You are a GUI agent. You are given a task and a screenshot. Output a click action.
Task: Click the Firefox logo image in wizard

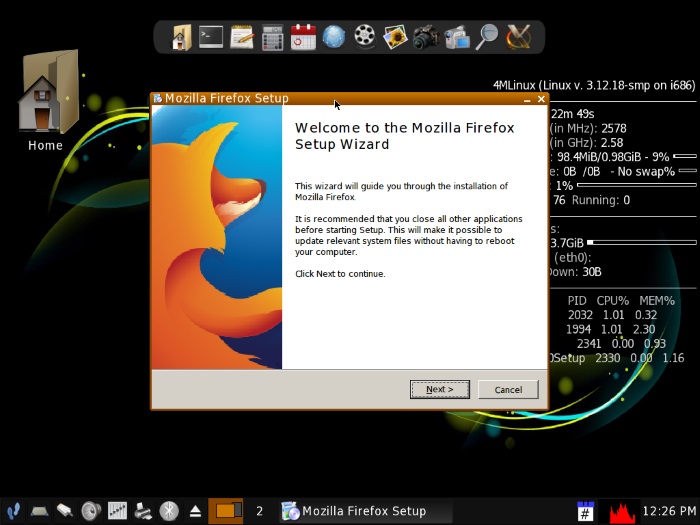tap(217, 237)
